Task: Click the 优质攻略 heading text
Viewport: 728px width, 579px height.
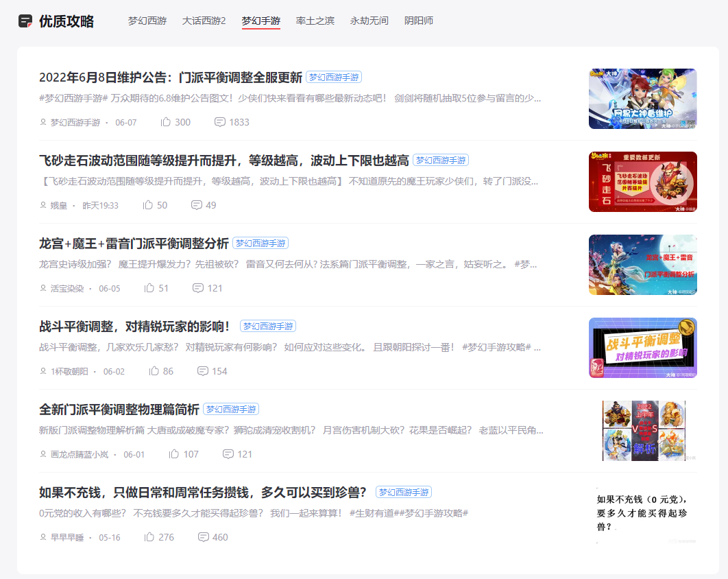Action: click(66, 21)
